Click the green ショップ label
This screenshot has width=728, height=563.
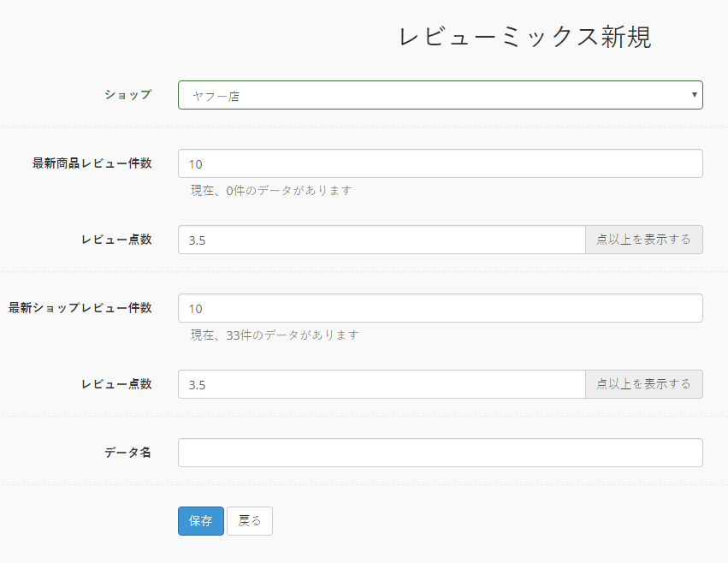click(x=128, y=95)
